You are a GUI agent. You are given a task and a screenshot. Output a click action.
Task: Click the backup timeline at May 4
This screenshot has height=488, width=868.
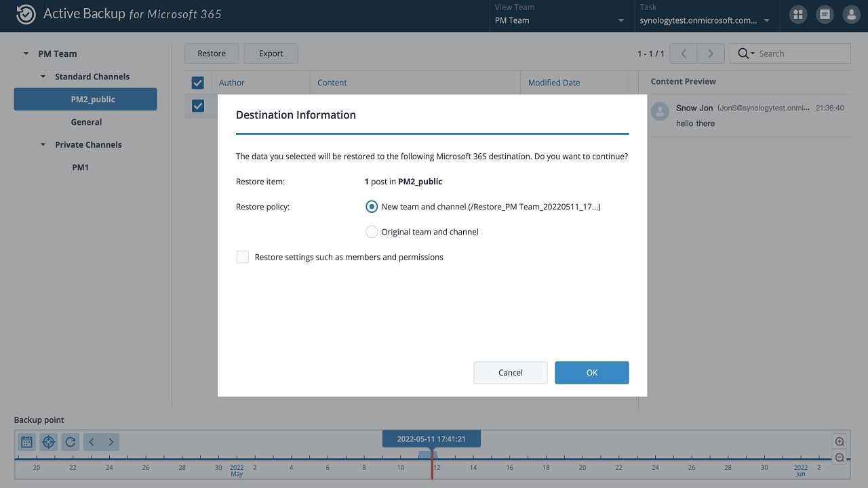coord(292,468)
